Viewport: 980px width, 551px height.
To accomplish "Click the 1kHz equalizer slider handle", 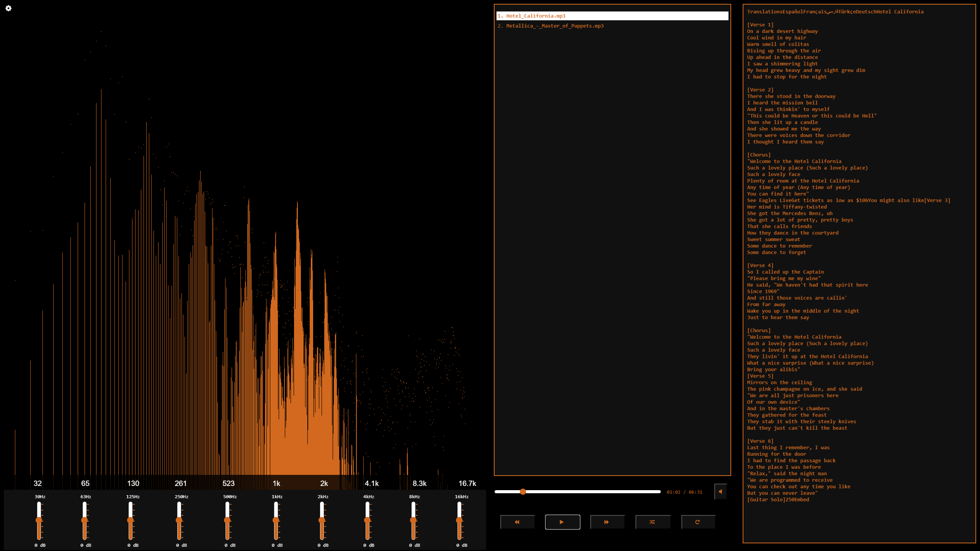I will [276, 520].
